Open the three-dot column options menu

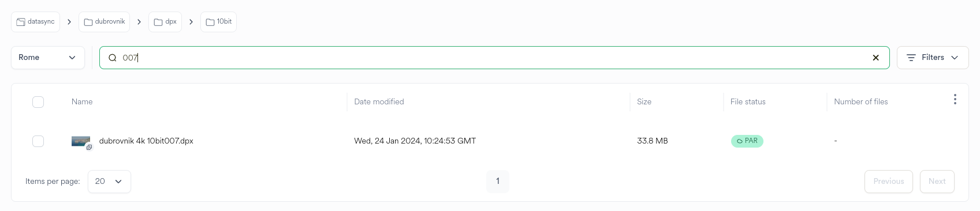tap(955, 99)
